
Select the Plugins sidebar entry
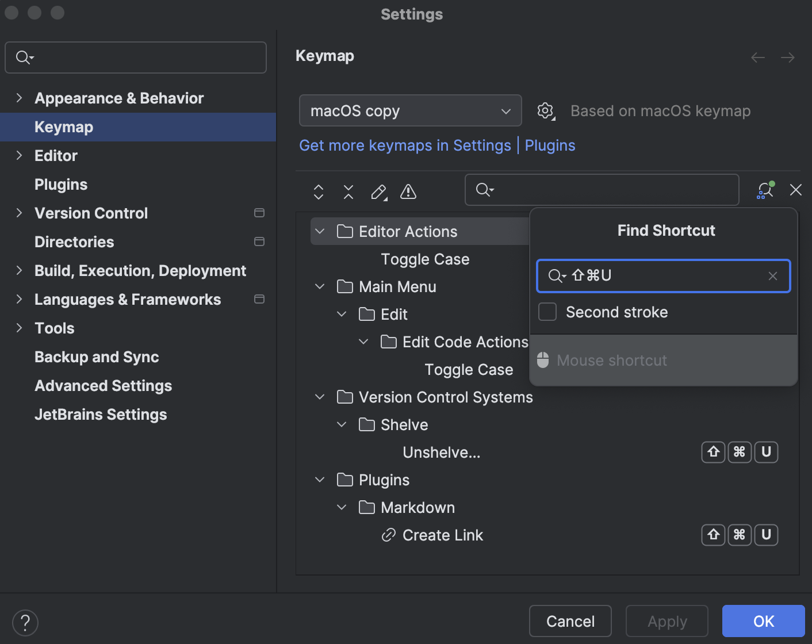coord(60,184)
